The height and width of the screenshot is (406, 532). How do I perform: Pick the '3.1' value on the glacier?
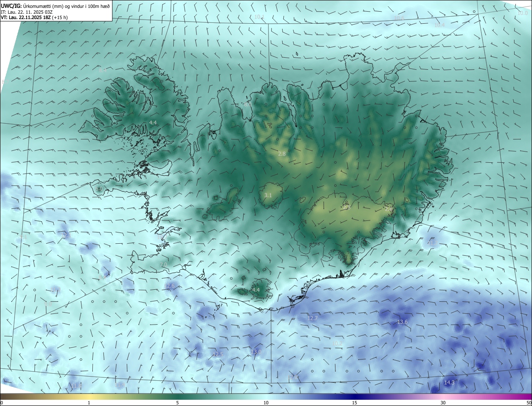(x=268, y=196)
